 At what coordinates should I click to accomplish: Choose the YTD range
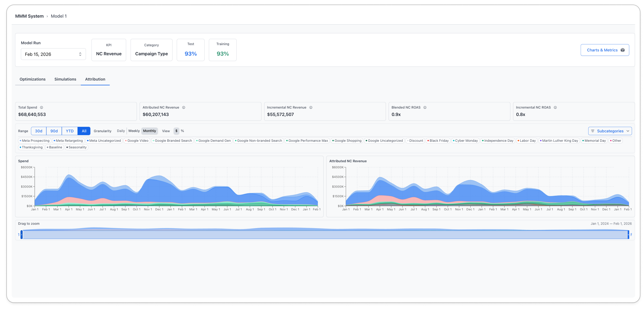70,131
